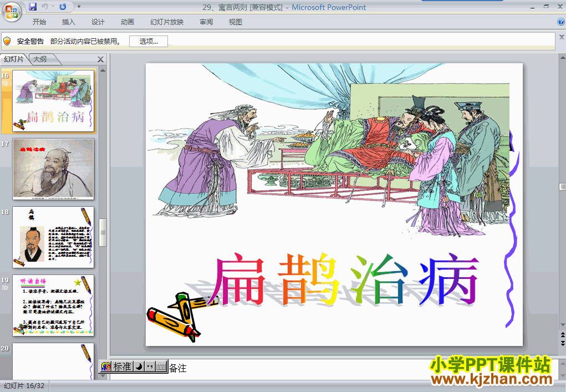Click the thumbnail pane scrollbar handle

click(x=103, y=232)
